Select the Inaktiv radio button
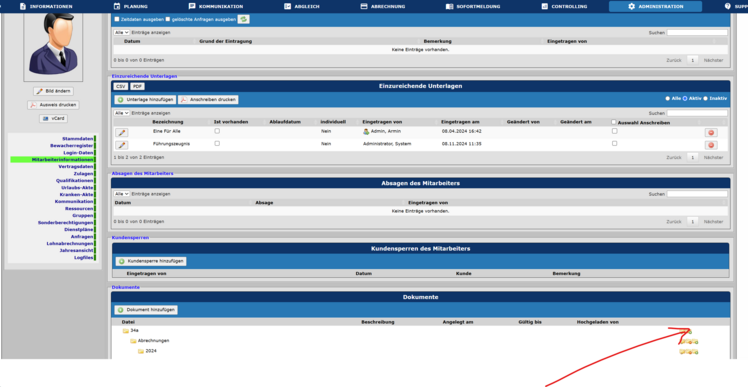 705,98
